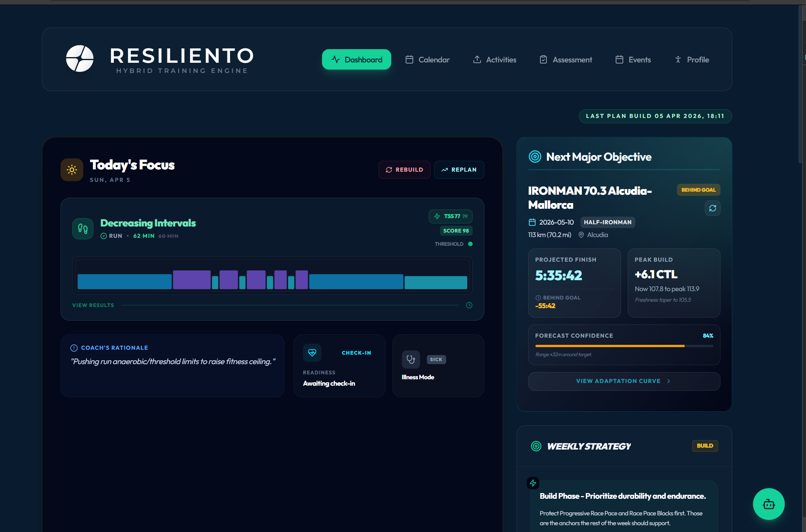Click the Resiliento logo icon
The height and width of the screenshot is (532, 806).
point(80,59)
